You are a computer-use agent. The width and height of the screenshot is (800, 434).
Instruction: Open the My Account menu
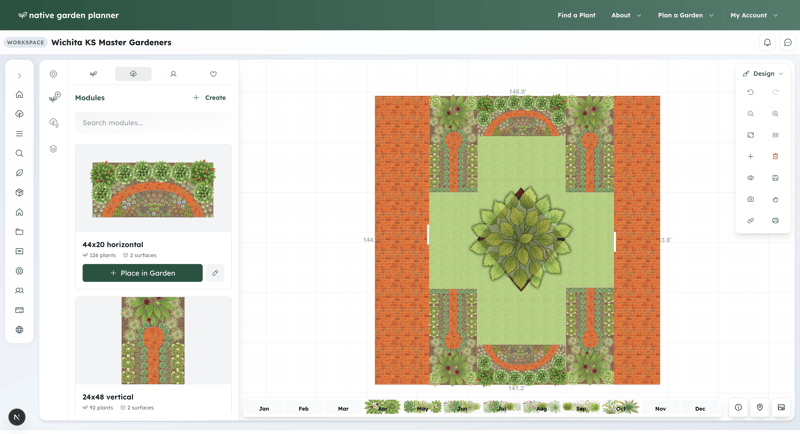point(753,15)
